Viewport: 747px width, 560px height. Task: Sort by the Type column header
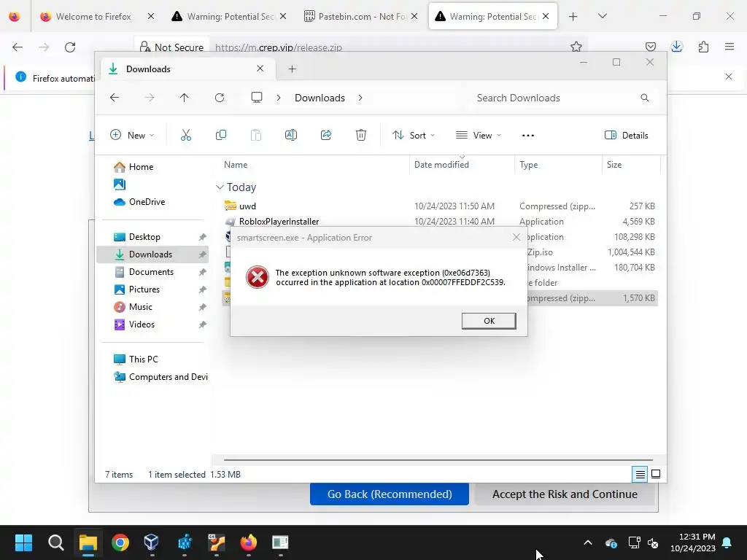pos(528,165)
